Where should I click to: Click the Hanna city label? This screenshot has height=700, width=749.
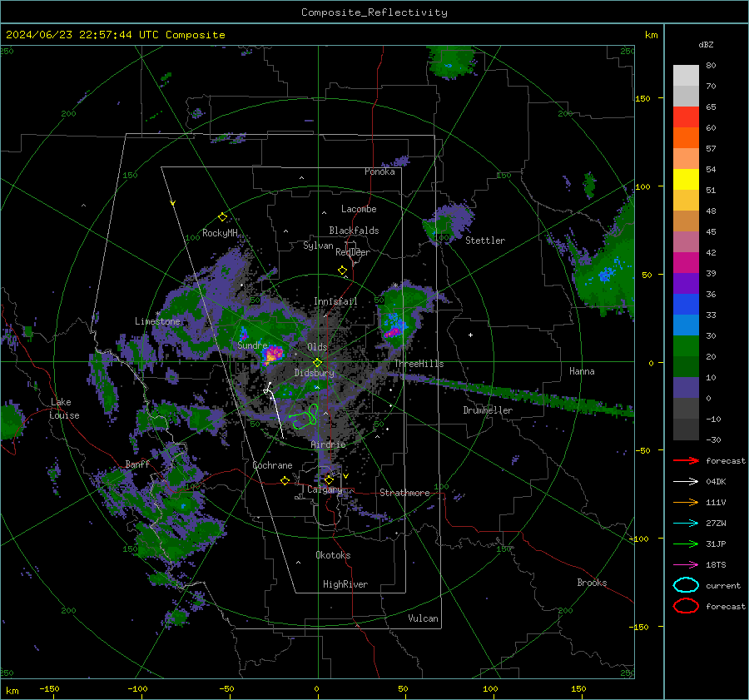pos(582,370)
